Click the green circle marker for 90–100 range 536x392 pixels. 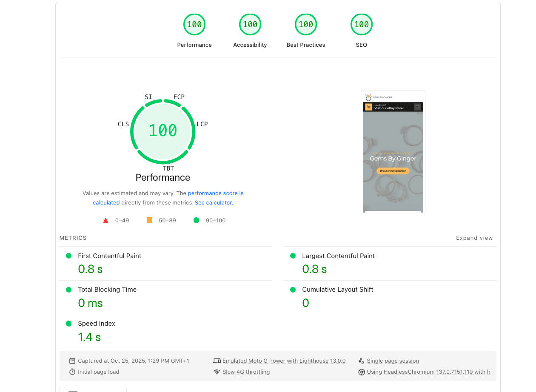point(196,220)
